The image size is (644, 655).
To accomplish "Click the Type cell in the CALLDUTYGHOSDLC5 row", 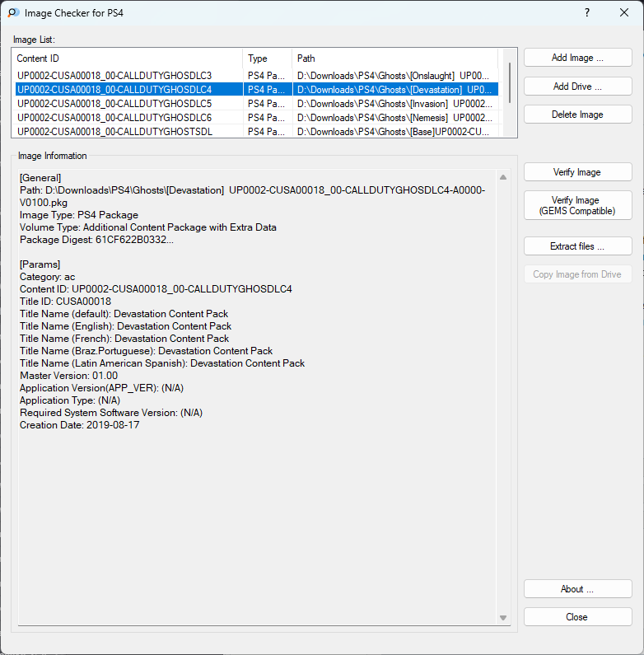I will click(268, 104).
